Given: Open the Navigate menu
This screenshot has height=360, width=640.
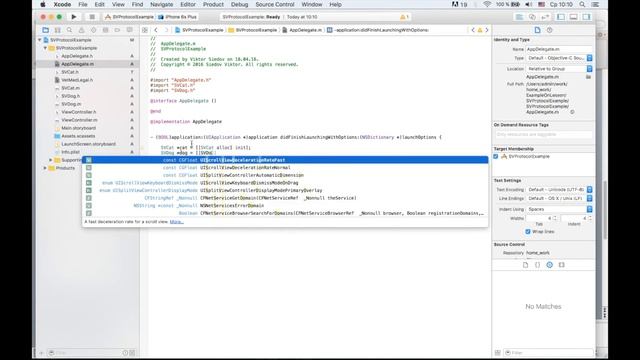Looking at the screenshot, I should (162, 4).
